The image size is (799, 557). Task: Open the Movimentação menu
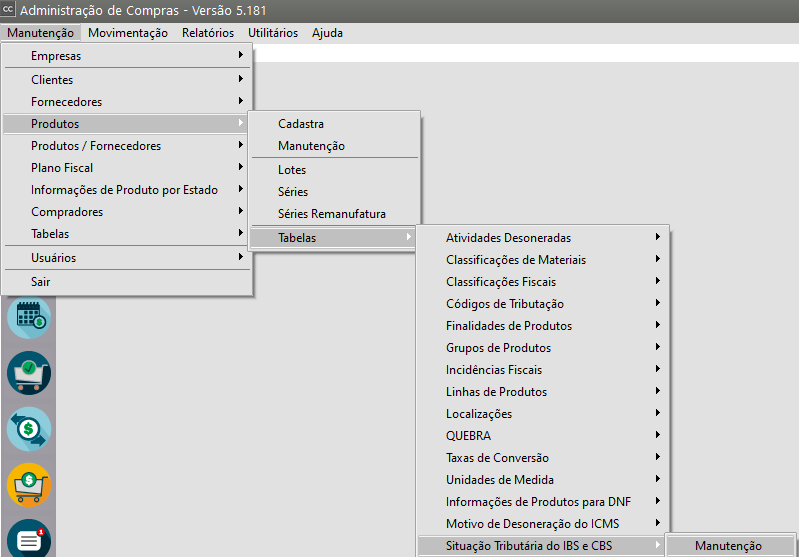click(x=128, y=33)
